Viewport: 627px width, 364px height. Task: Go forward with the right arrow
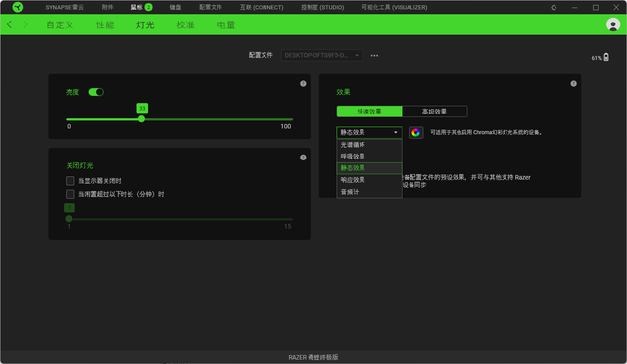(25, 24)
